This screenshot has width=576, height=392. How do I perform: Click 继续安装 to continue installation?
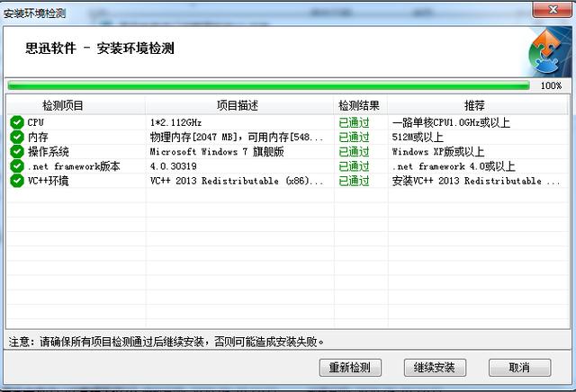coord(435,368)
